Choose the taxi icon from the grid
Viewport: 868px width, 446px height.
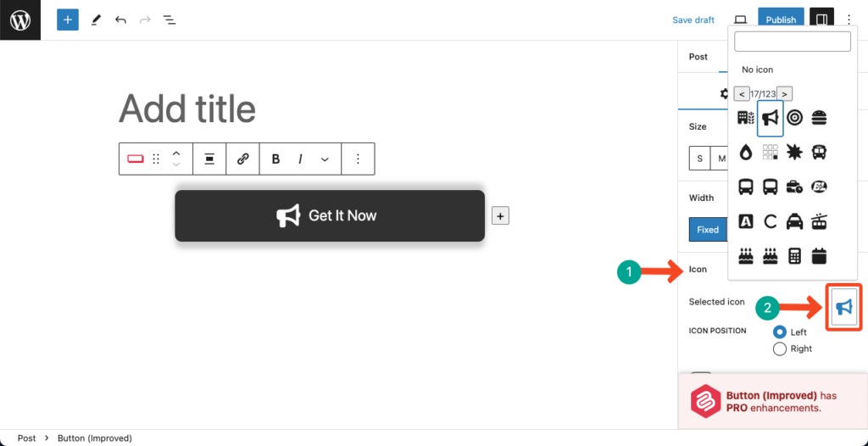[x=794, y=221]
